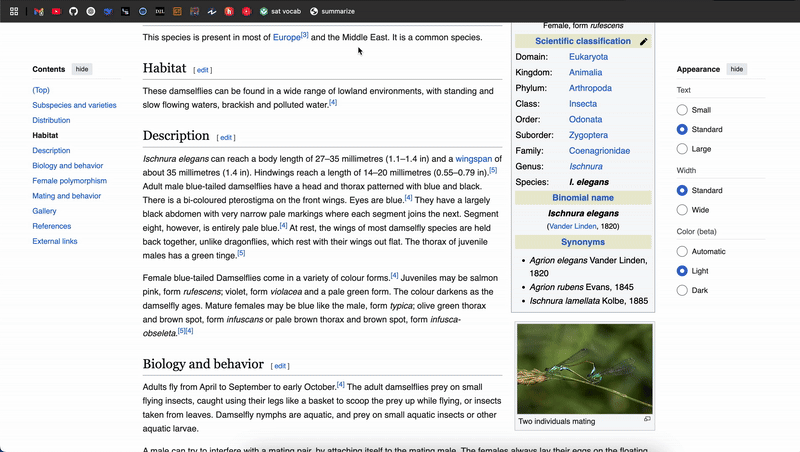Open the GitHub bookmark icon

[x=73, y=11]
